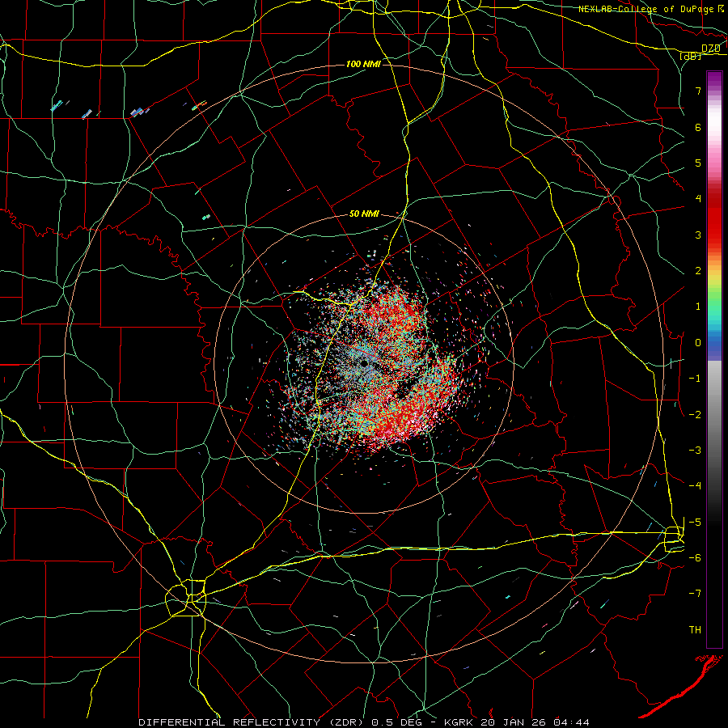Click the "20 JAN 26" date in the caption

pos(513,722)
